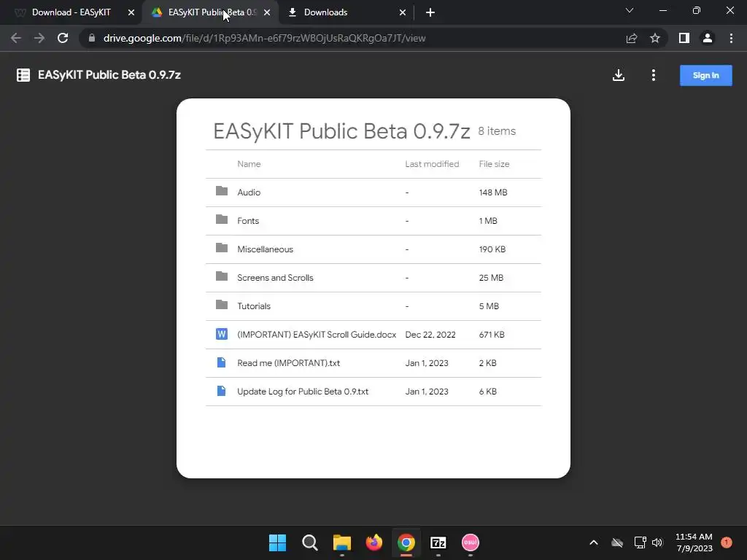Click the Last modified column header
The height and width of the screenshot is (560, 747).
(x=432, y=164)
